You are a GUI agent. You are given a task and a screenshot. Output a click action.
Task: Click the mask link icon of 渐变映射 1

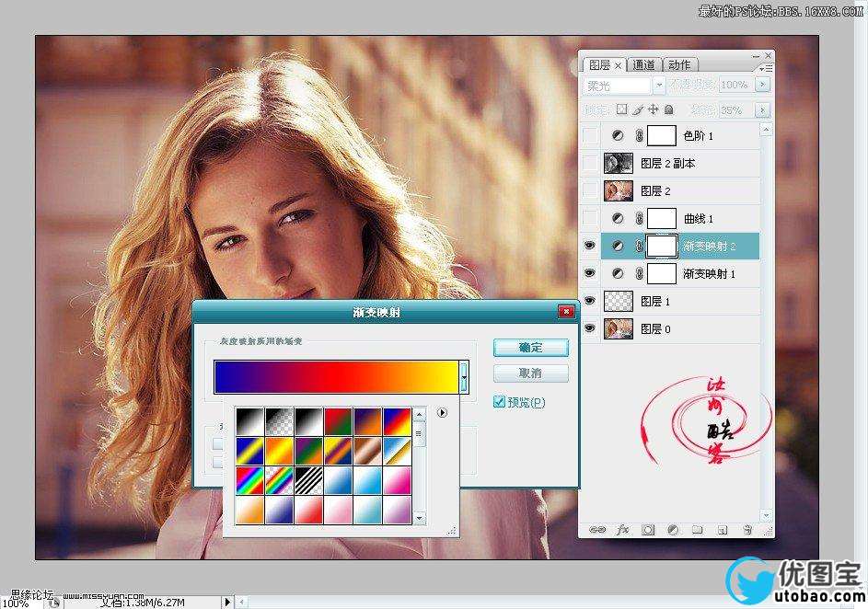640,273
